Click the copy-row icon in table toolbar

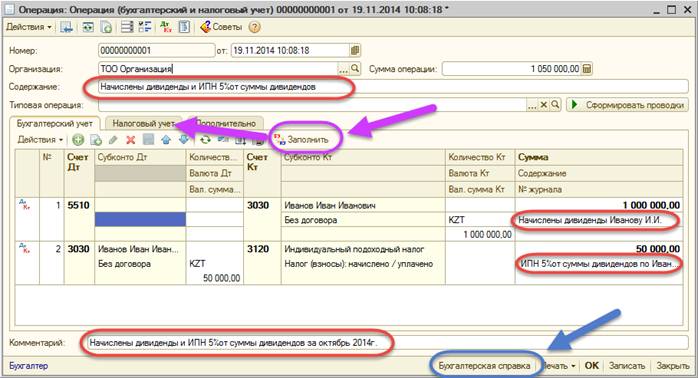96,140
